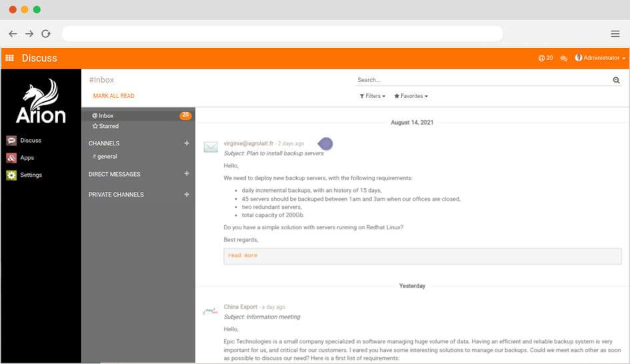Open the @20 mentions counter
The image size is (630, 364).
pos(545,58)
